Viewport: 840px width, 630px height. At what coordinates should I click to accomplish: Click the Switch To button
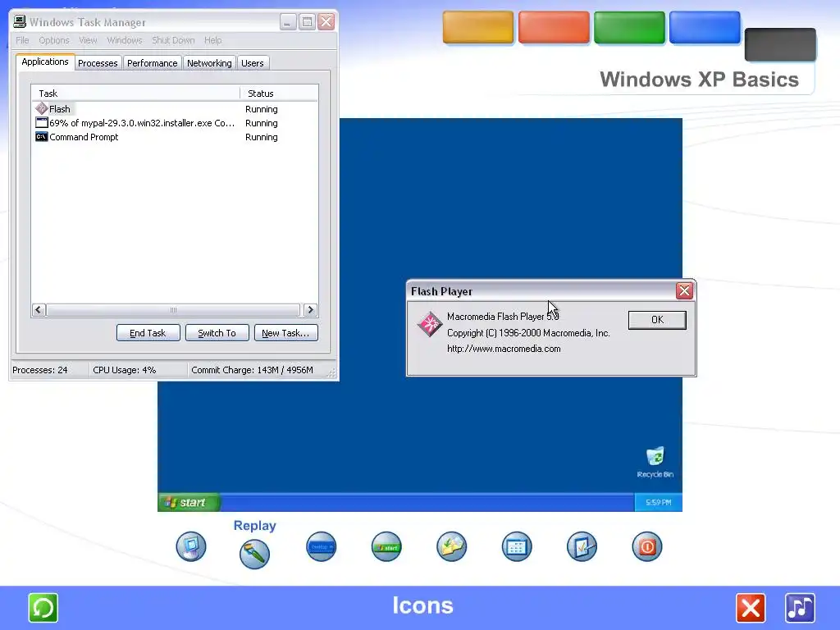click(217, 333)
